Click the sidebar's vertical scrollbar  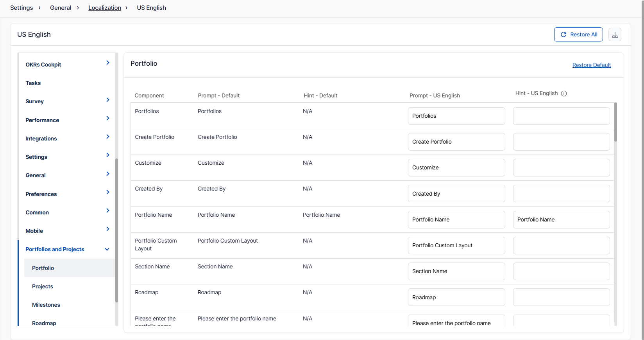116,230
